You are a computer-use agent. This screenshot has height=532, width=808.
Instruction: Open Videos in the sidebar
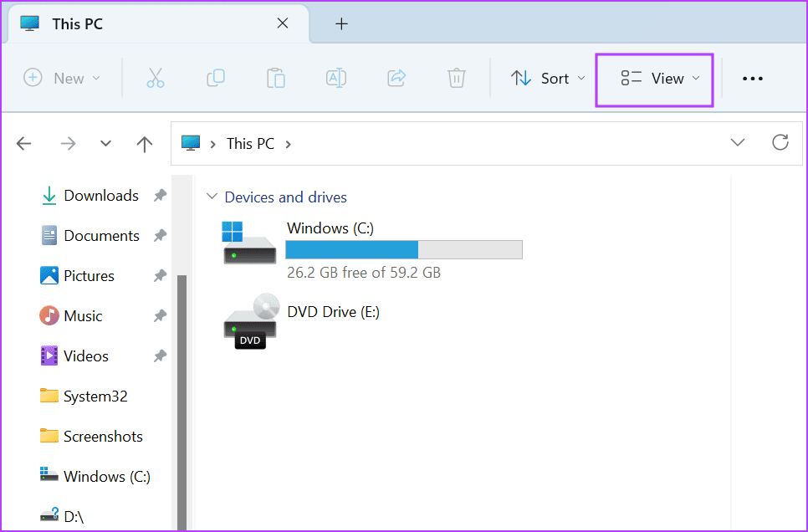[x=85, y=356]
